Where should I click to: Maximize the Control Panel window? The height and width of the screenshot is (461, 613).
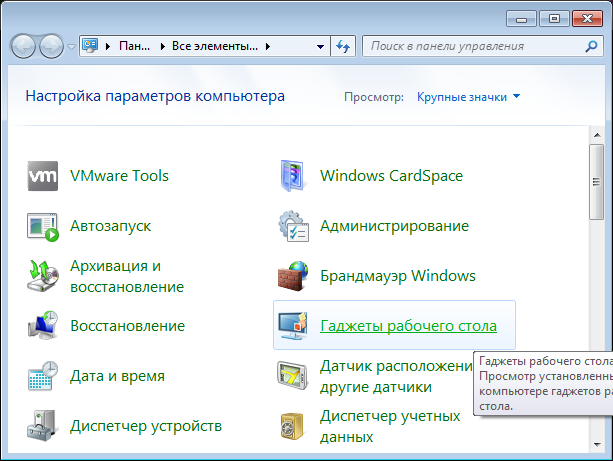[554, 18]
